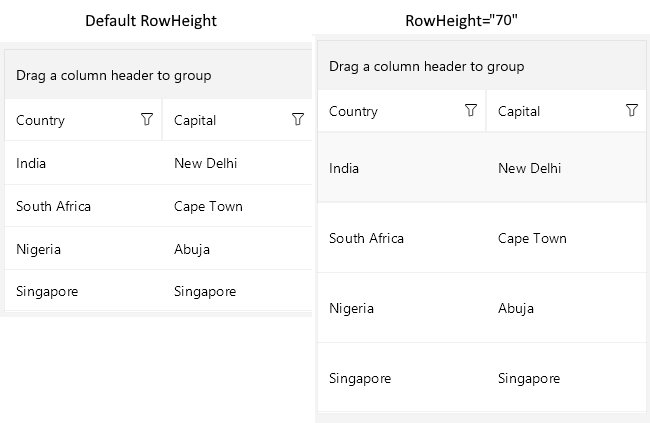
Task: Click the Capital filter icon in the larger grid
Action: click(x=631, y=111)
